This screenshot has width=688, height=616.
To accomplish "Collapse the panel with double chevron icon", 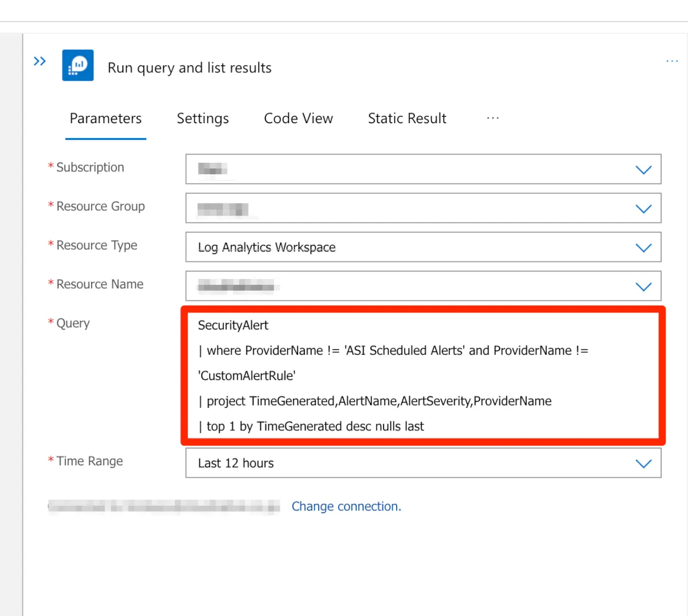I will (40, 61).
